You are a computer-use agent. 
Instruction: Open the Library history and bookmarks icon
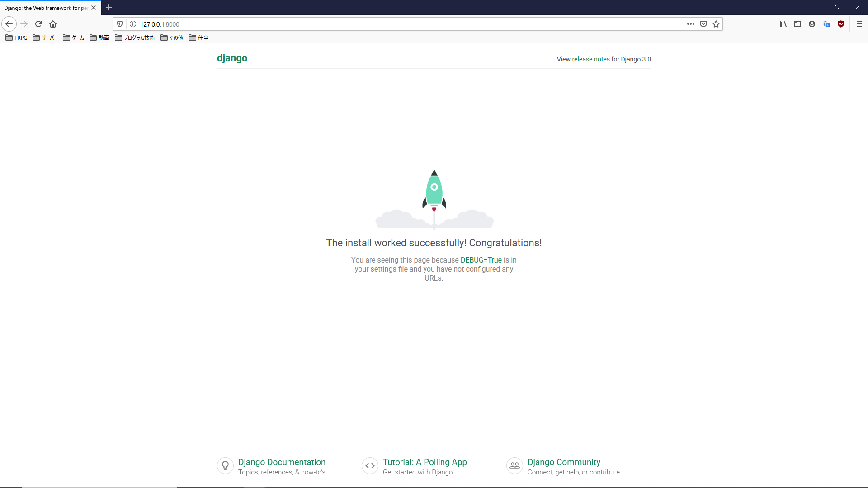tap(783, 24)
